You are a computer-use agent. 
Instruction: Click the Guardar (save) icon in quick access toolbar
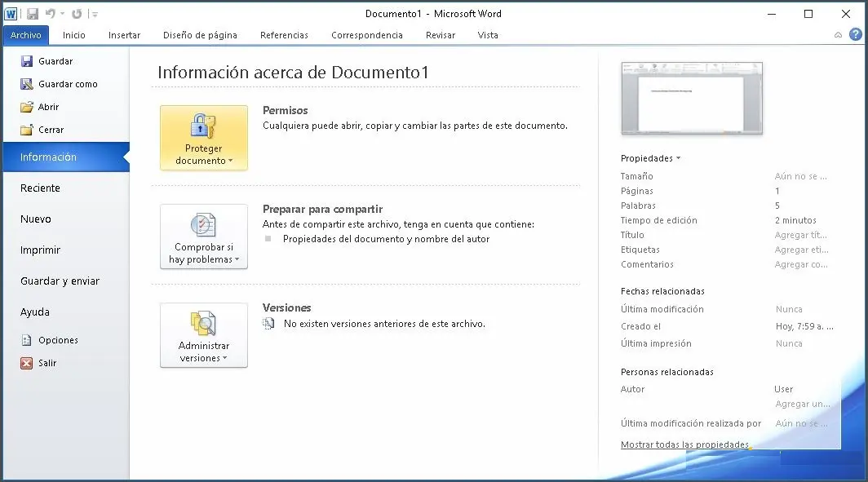point(33,13)
